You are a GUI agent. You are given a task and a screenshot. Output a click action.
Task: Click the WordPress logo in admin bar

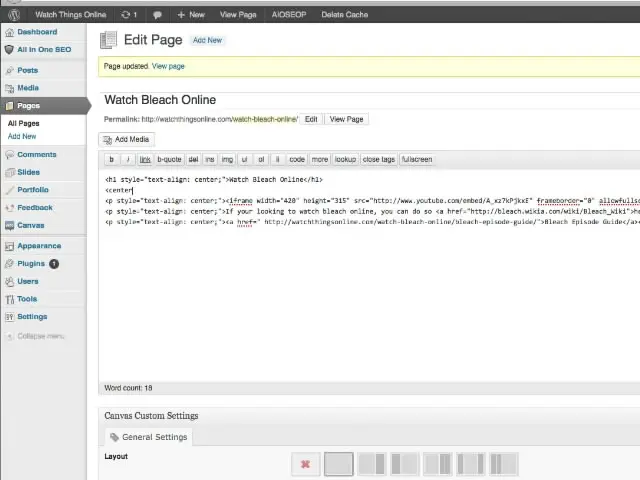14,15
